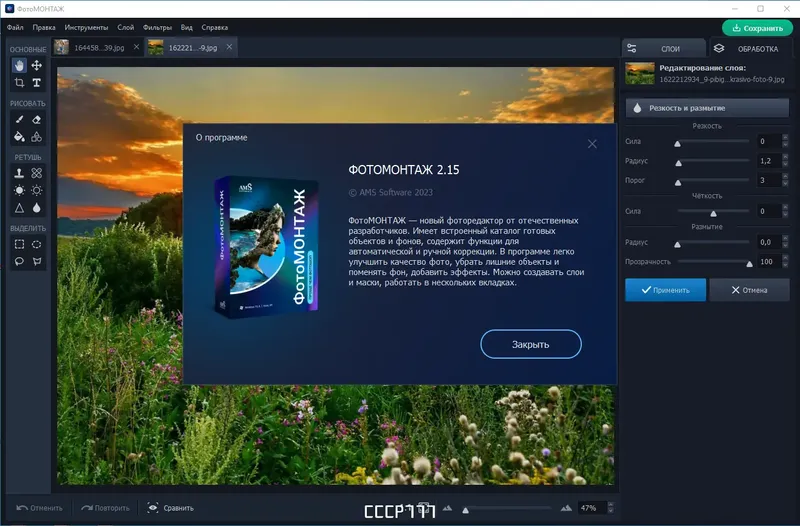Adjust the Размытие Радиус slider

[x=713, y=242]
